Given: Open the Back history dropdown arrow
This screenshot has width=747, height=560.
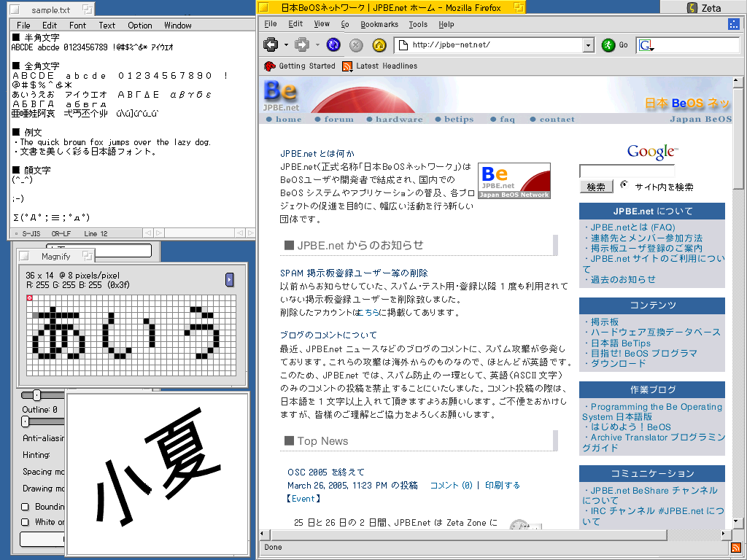Looking at the screenshot, I should (x=286, y=45).
